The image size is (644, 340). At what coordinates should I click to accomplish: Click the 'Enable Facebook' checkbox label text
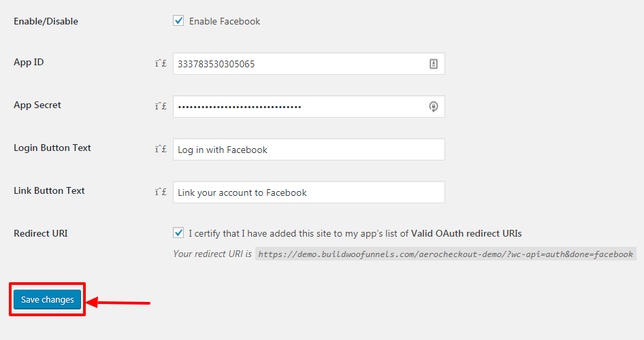point(224,21)
